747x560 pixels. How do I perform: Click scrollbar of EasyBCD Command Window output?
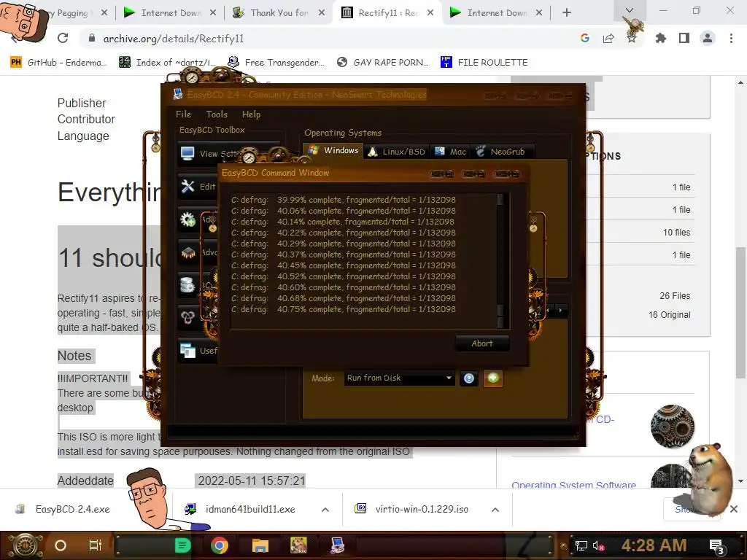tap(500, 260)
